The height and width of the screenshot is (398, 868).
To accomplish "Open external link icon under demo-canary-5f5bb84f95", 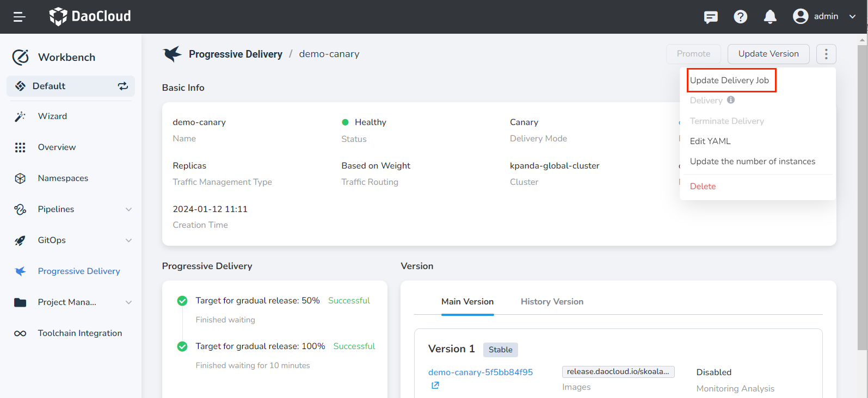I will pos(435,385).
